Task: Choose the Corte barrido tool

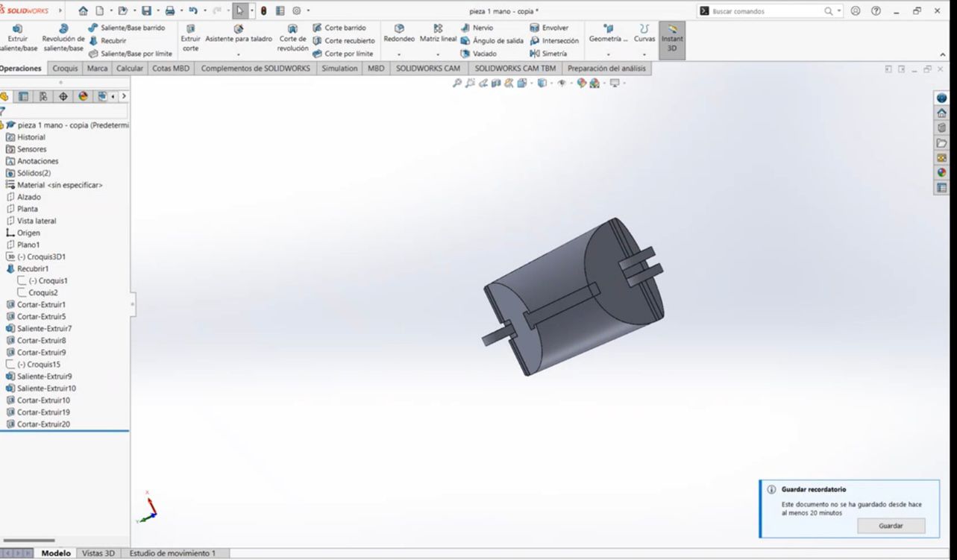Action: click(339, 28)
